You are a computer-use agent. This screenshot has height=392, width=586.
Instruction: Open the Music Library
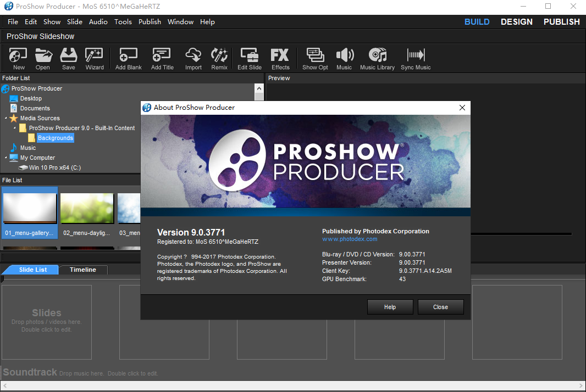(378, 59)
